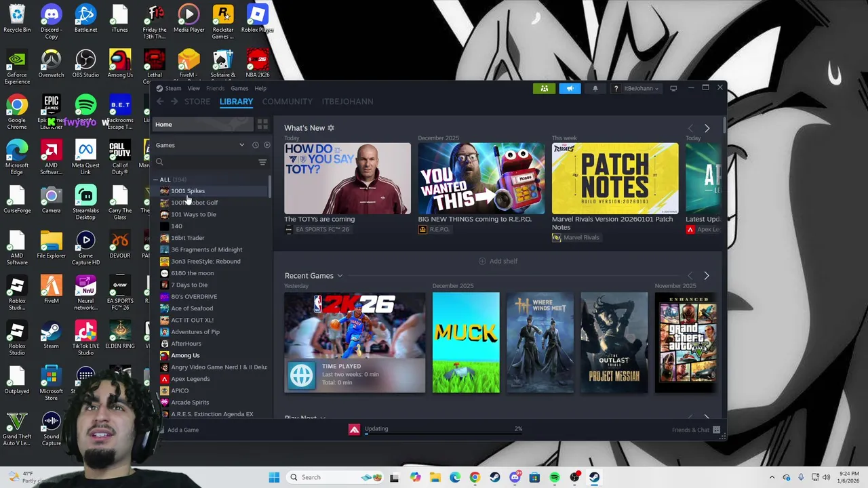Expand the Games category dropdown

click(241, 145)
